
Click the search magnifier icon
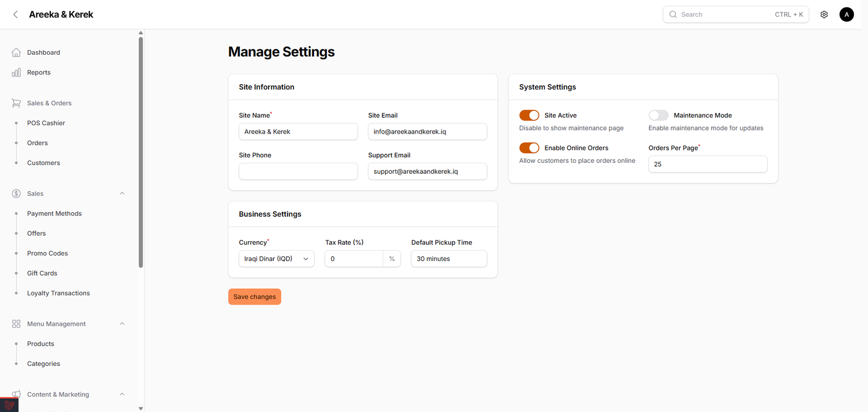point(673,15)
